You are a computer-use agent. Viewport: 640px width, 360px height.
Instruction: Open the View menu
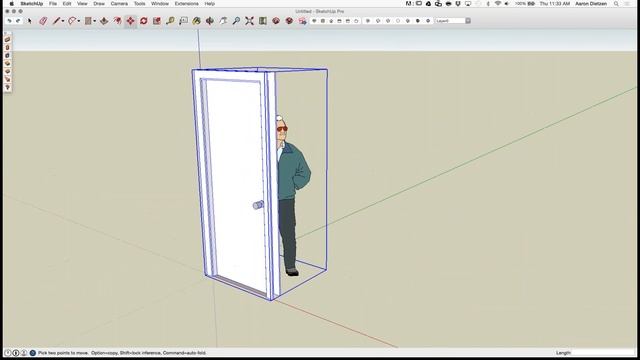(82, 4)
